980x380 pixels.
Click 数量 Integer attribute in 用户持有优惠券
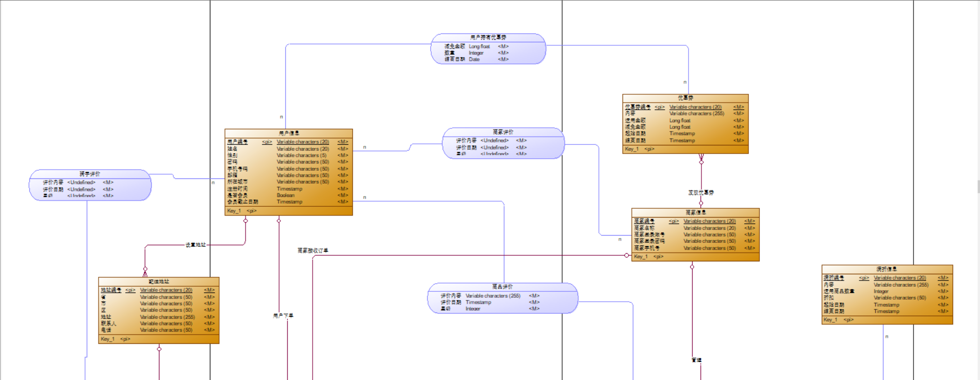click(476, 53)
